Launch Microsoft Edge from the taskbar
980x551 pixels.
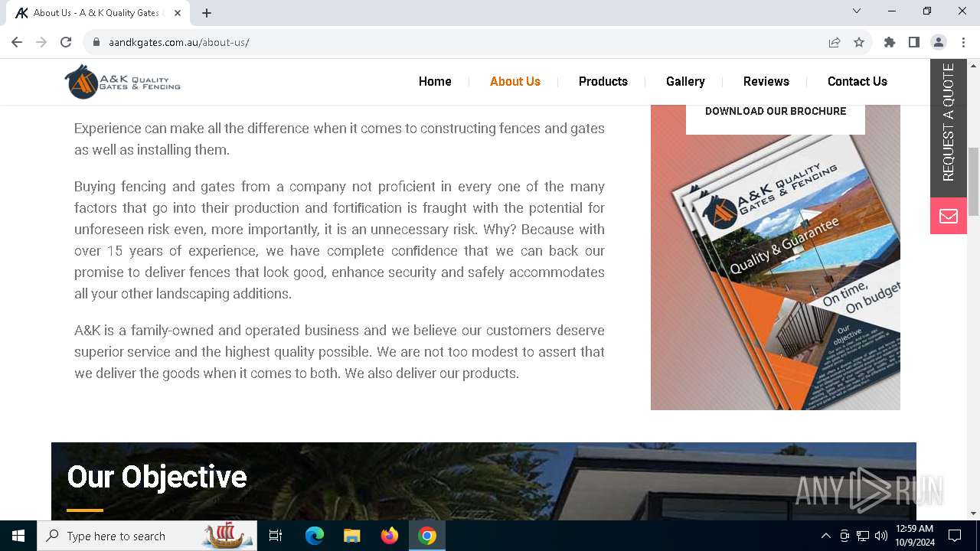click(315, 536)
